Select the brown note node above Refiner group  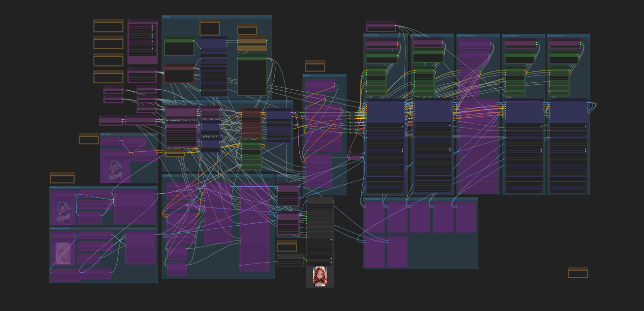[x=315, y=66]
